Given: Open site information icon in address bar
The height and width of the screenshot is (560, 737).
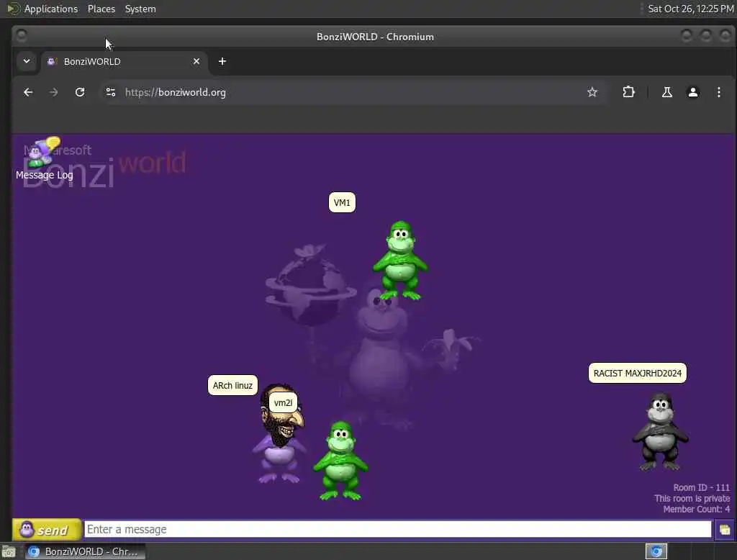Looking at the screenshot, I should 110,92.
